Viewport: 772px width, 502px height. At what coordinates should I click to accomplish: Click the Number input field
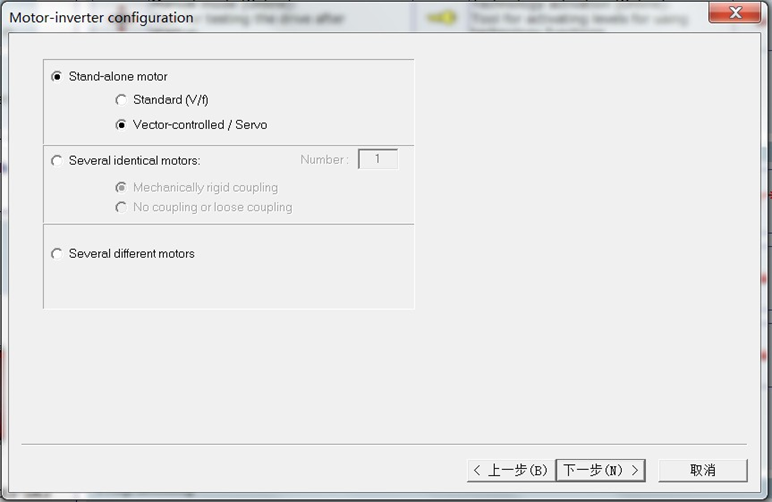tap(377, 159)
